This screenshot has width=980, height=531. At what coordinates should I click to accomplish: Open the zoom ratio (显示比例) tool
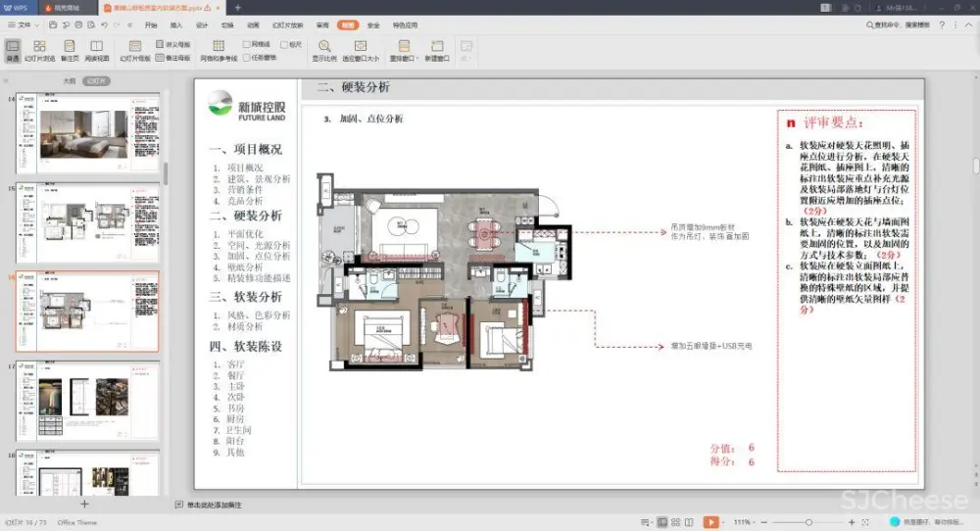[324, 49]
